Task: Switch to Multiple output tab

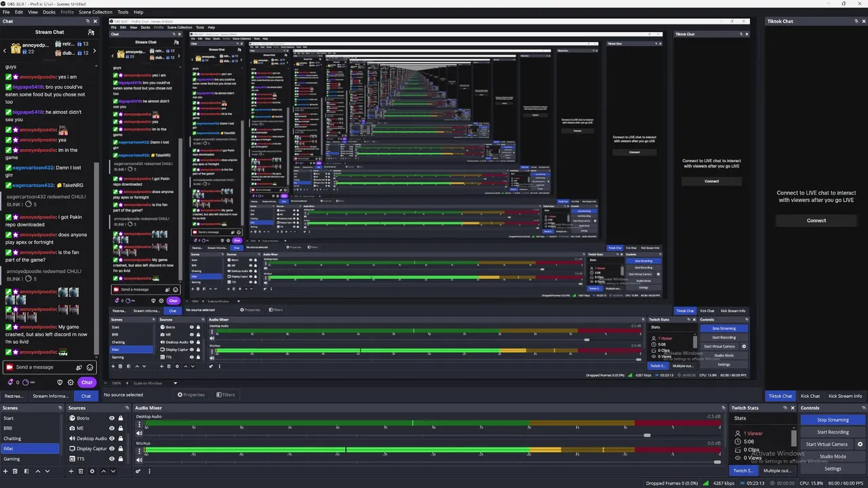Action: 776,470
